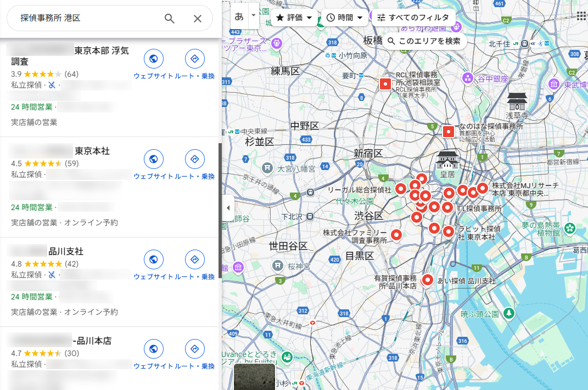
Task: Clear the search query with the X
Action: click(x=198, y=18)
